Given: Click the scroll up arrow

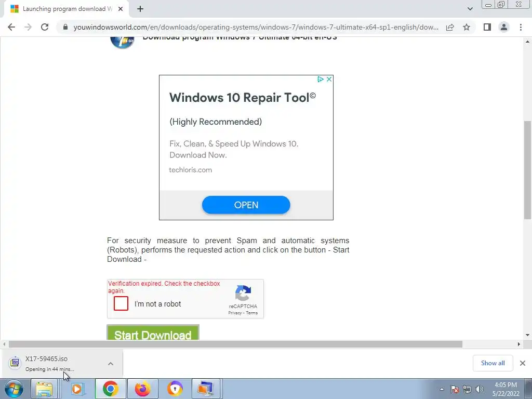Looking at the screenshot, I should (x=527, y=42).
